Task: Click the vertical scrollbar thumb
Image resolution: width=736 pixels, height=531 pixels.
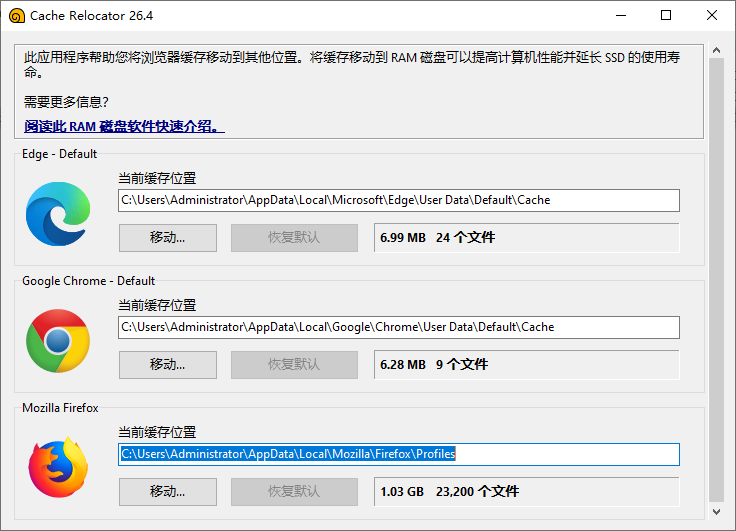Action: [x=716, y=280]
